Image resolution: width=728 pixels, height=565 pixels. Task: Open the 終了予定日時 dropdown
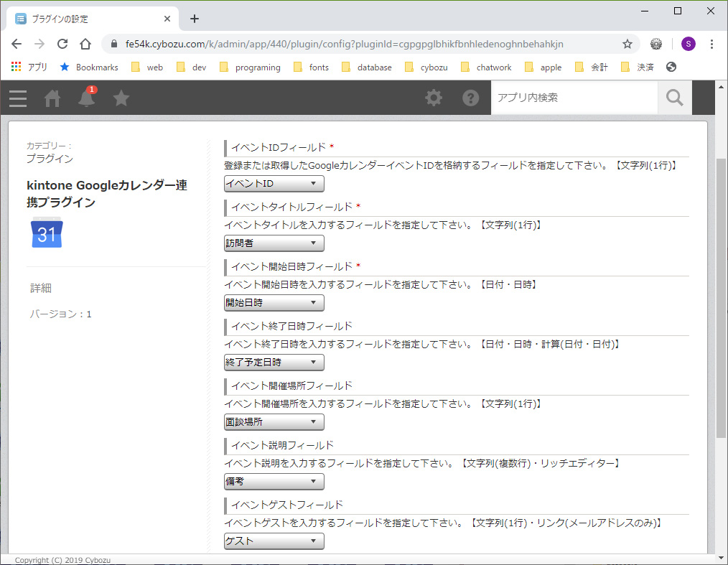click(x=274, y=362)
